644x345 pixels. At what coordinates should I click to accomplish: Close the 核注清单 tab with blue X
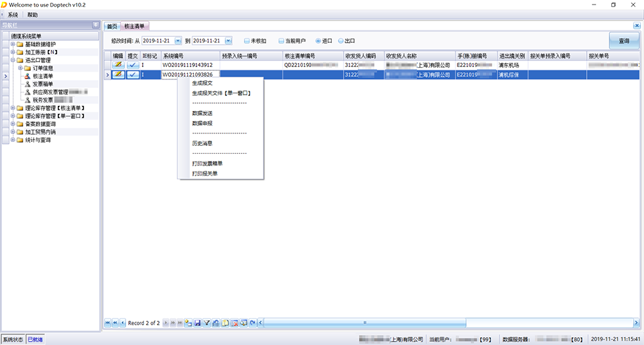pos(637,26)
